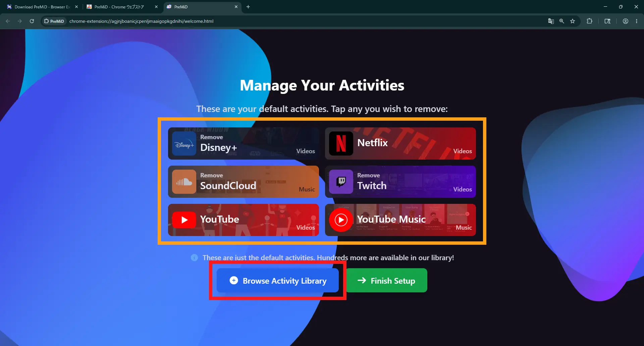Click the Finish Setup button
Screen dimensions: 644x346
click(x=386, y=280)
